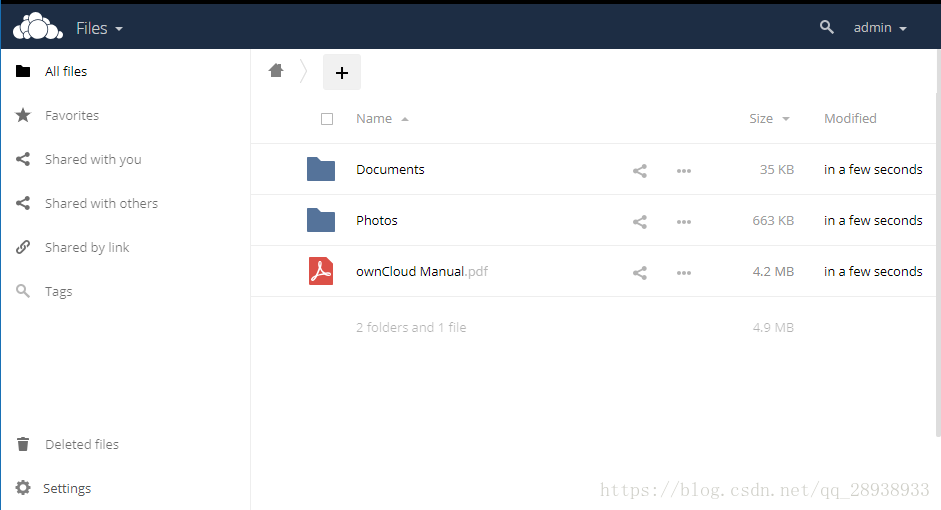The image size is (941, 510).
Task: Open the Files app dropdown menu
Action: pos(99,28)
